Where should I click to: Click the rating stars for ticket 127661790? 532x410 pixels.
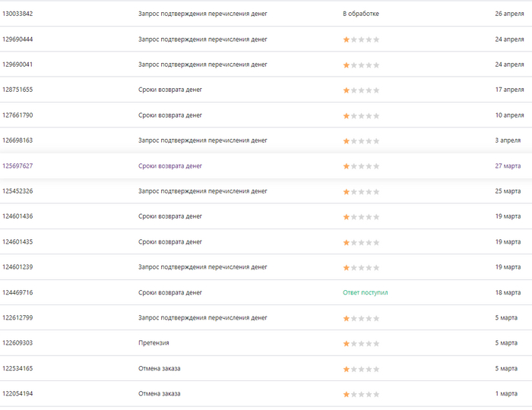(x=361, y=115)
